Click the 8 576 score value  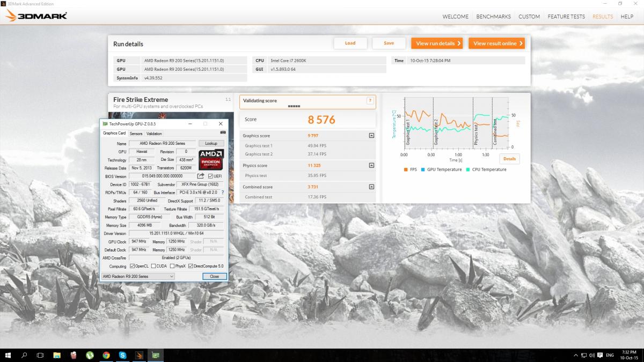pyautogui.click(x=321, y=120)
